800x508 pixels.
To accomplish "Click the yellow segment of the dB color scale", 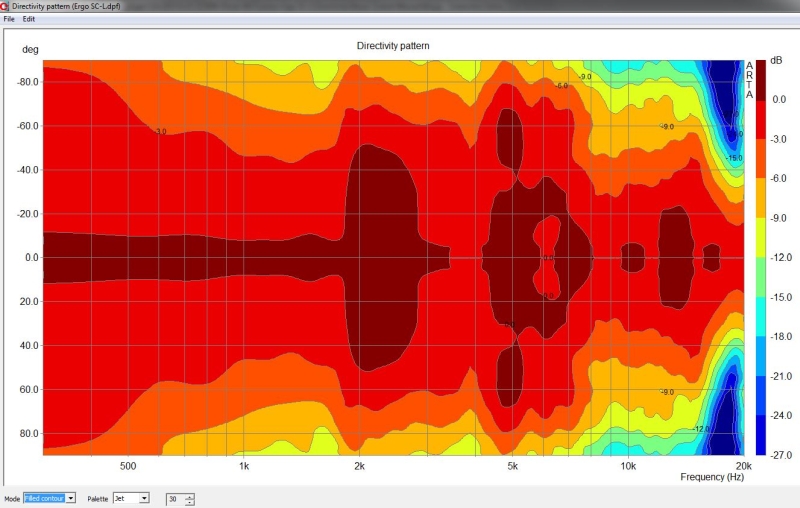I will coord(761,238).
